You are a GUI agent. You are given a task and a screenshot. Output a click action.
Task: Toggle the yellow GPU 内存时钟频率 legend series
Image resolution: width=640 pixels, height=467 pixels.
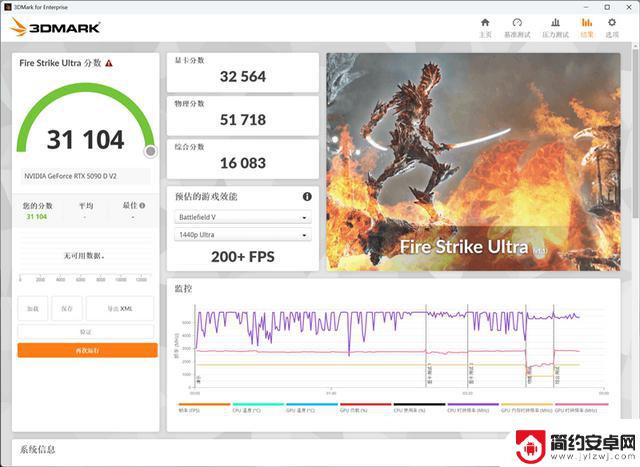pyautogui.click(x=527, y=408)
